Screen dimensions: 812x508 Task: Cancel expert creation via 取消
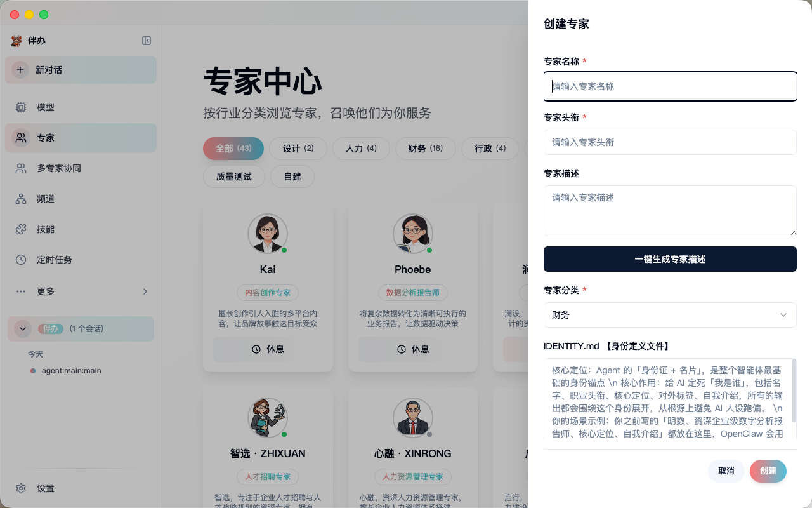tap(726, 471)
